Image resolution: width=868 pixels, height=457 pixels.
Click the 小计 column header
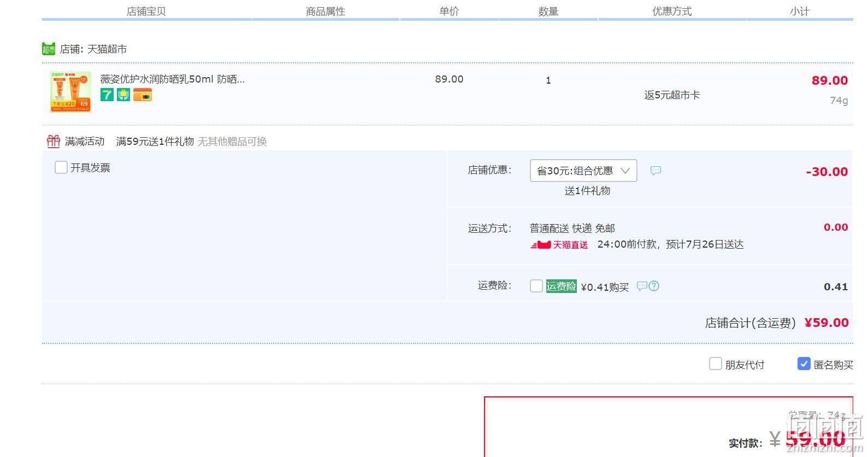tap(800, 11)
